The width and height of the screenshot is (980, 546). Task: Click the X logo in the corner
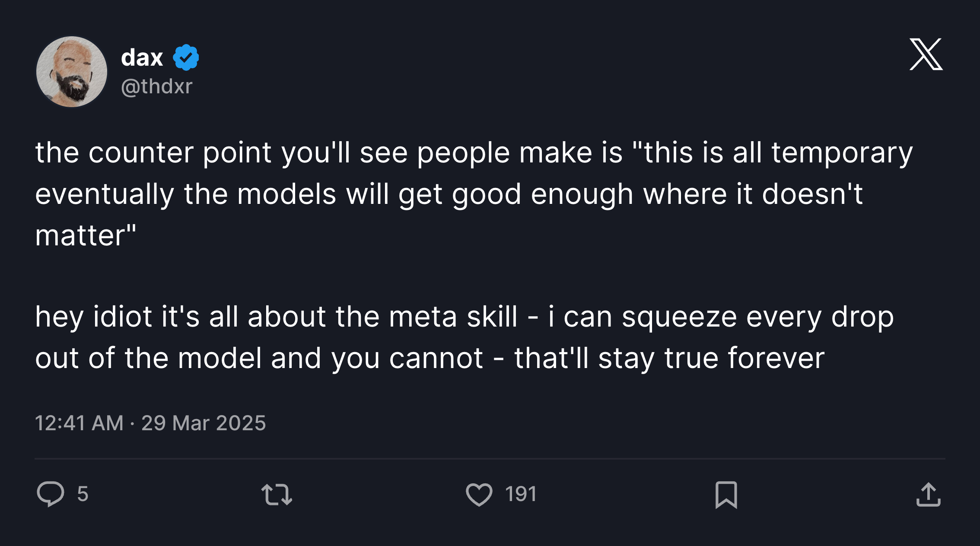point(926,54)
